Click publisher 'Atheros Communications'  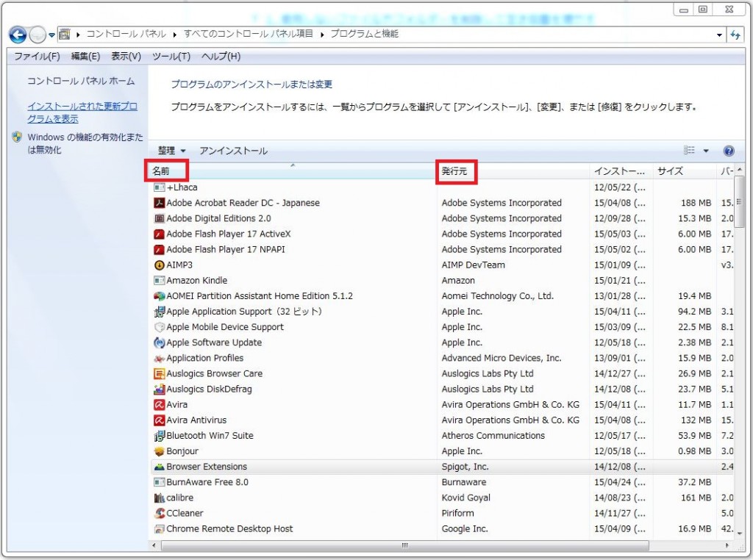point(493,436)
